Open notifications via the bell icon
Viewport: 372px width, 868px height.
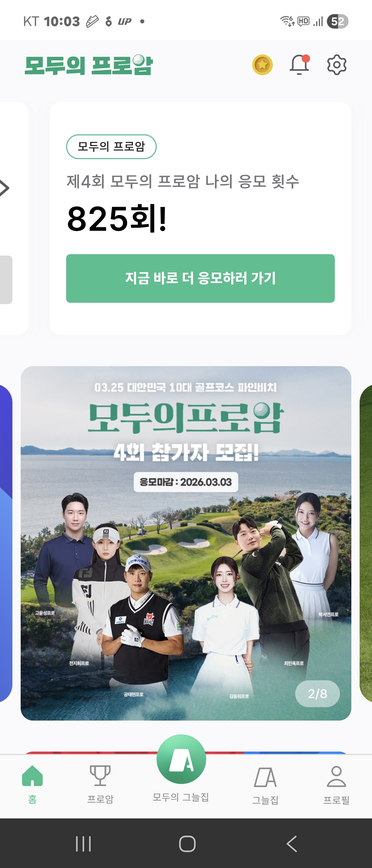tap(299, 64)
